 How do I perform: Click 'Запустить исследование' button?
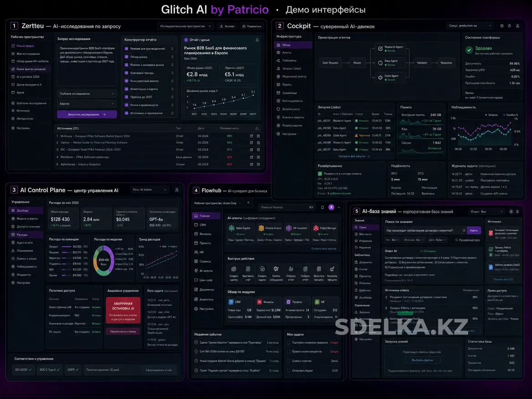point(87,114)
